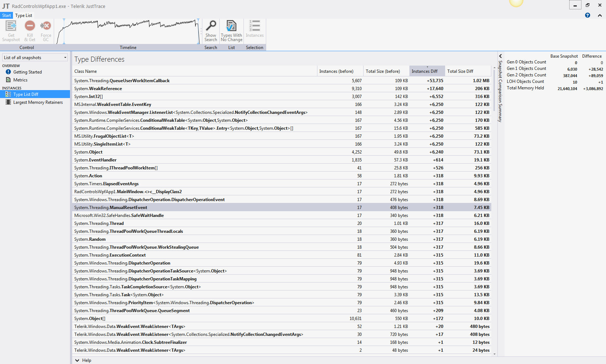Select the DispatcherOperationTaskMapping row
606x364 pixels.
point(282,279)
